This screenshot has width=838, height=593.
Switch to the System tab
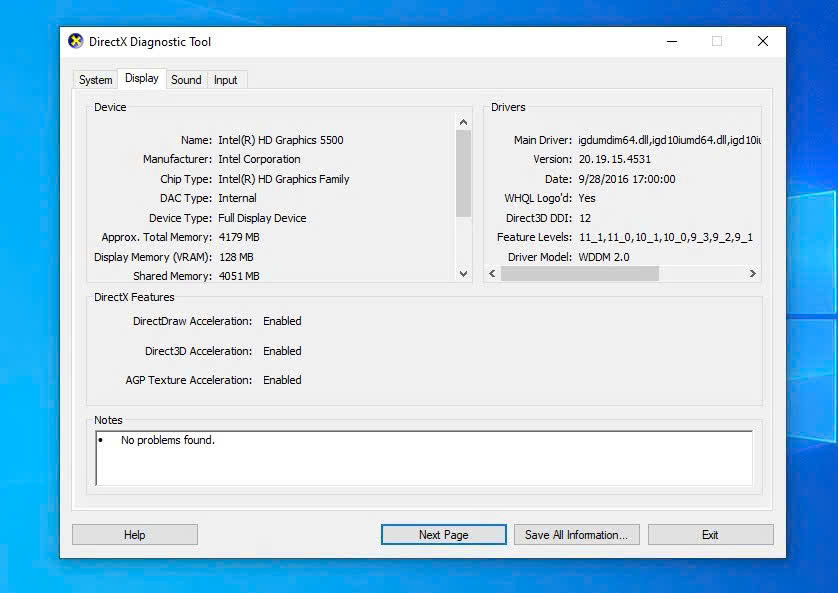[95, 80]
